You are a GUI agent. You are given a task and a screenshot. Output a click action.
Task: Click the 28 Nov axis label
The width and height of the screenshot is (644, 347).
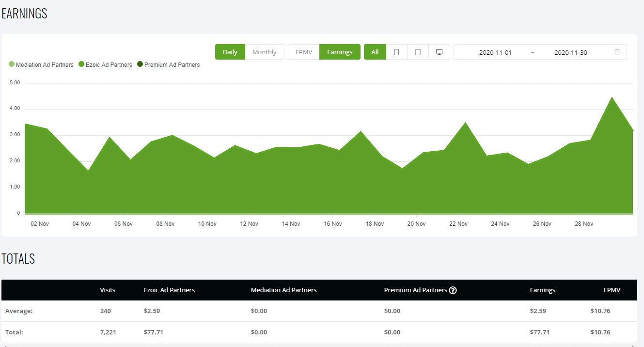point(584,224)
